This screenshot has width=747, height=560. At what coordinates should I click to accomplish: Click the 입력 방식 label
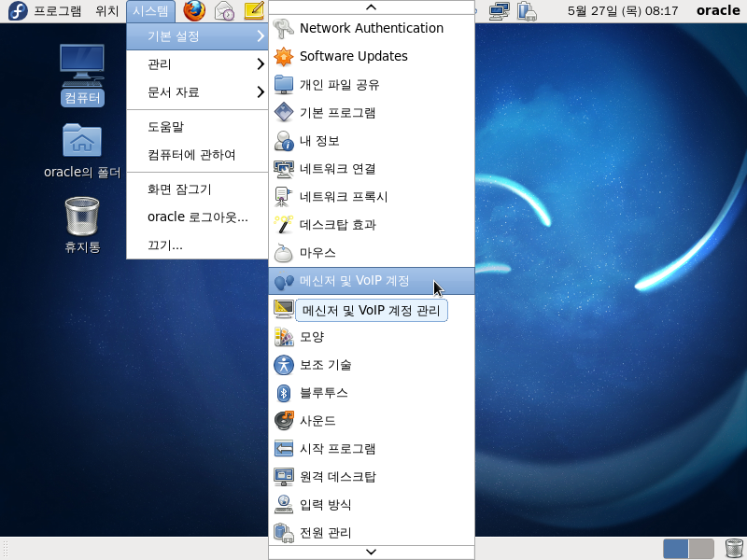(x=325, y=505)
